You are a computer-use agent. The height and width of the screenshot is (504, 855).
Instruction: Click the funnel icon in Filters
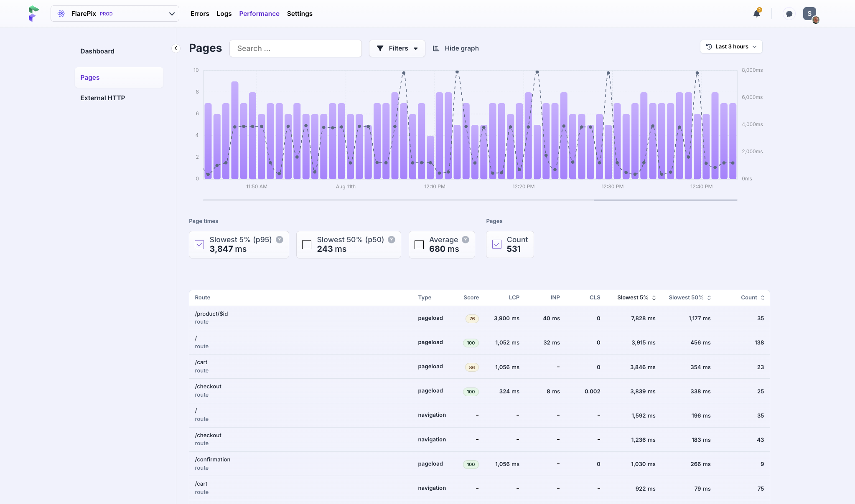tap(380, 48)
